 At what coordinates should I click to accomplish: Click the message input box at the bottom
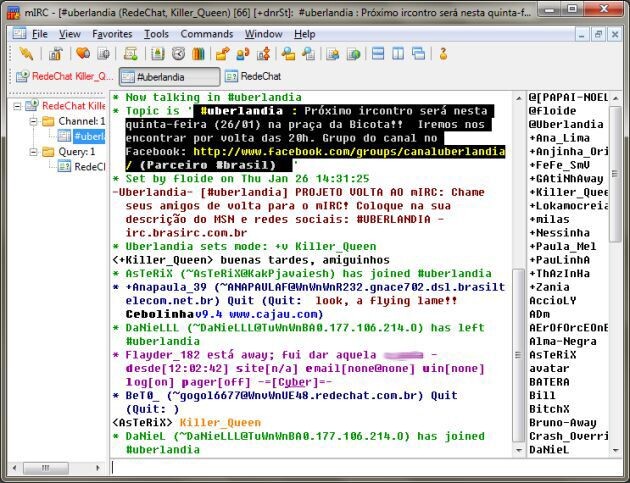(x=360, y=466)
